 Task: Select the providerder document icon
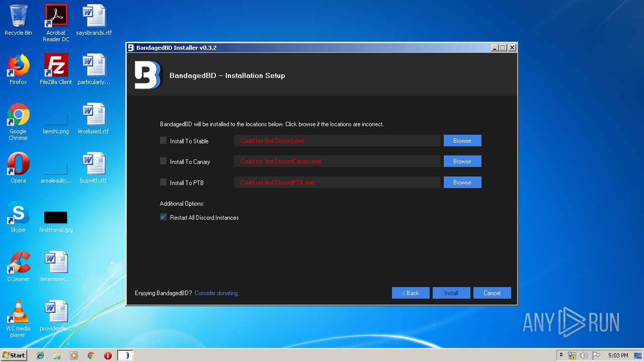56,316
